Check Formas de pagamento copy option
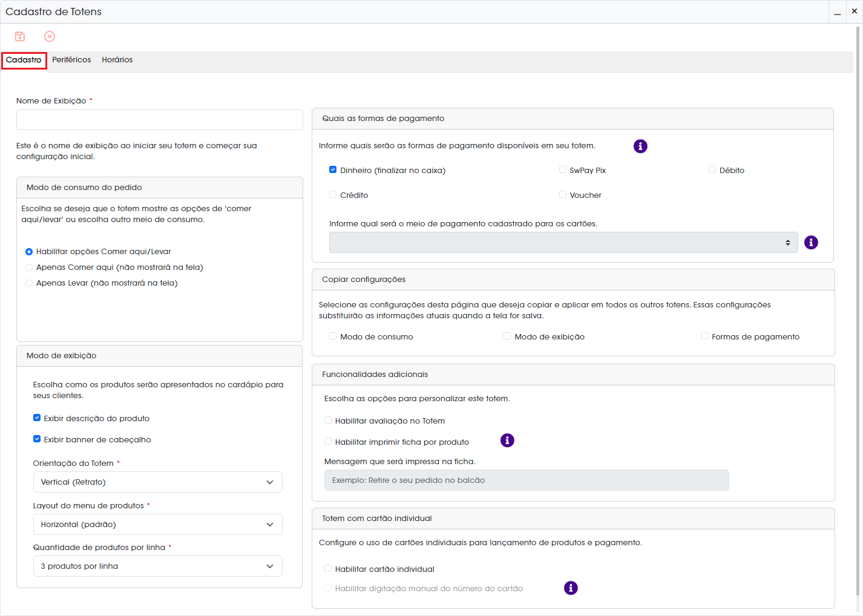The height and width of the screenshot is (616, 863). tap(704, 336)
